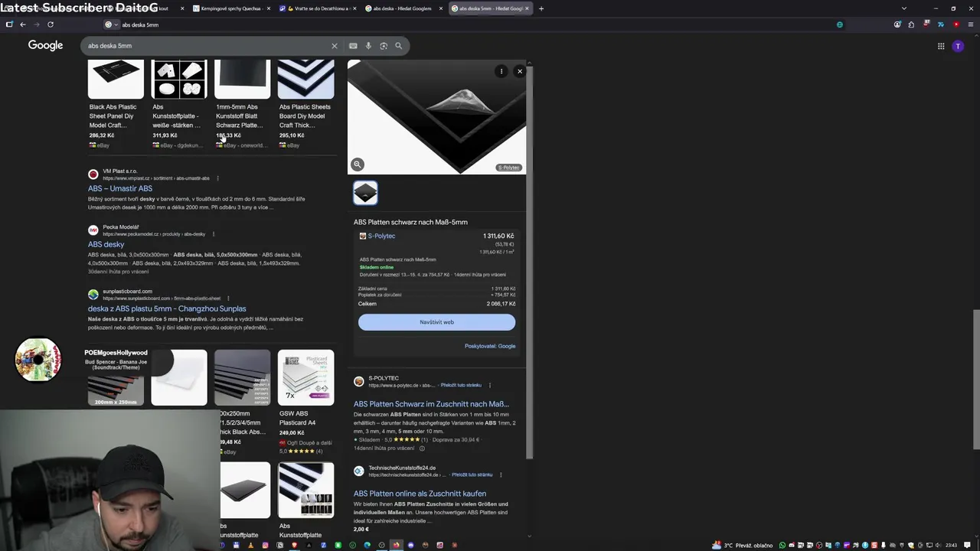980x551 pixels.
Task: Open the 'ABS – Umastir ABS' result
Action: coord(120,188)
